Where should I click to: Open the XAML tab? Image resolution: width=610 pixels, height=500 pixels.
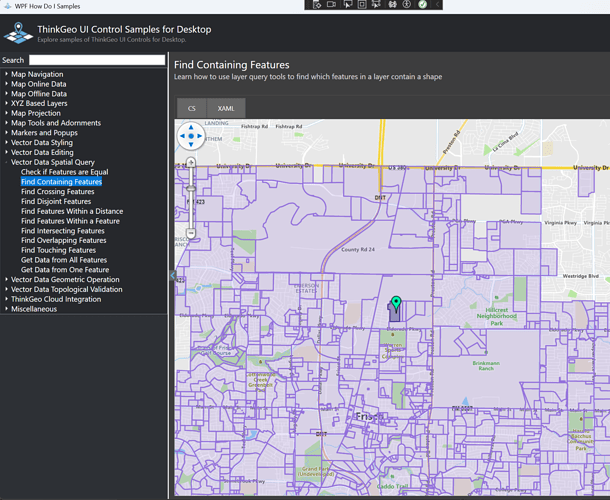(226, 108)
